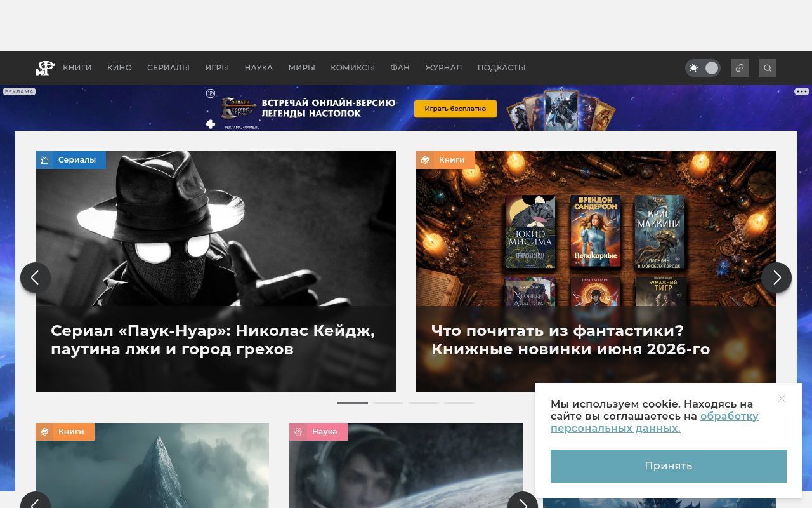Click the Книги tag on fantasy books card
The width and height of the screenshot is (812, 508).
pos(445,160)
